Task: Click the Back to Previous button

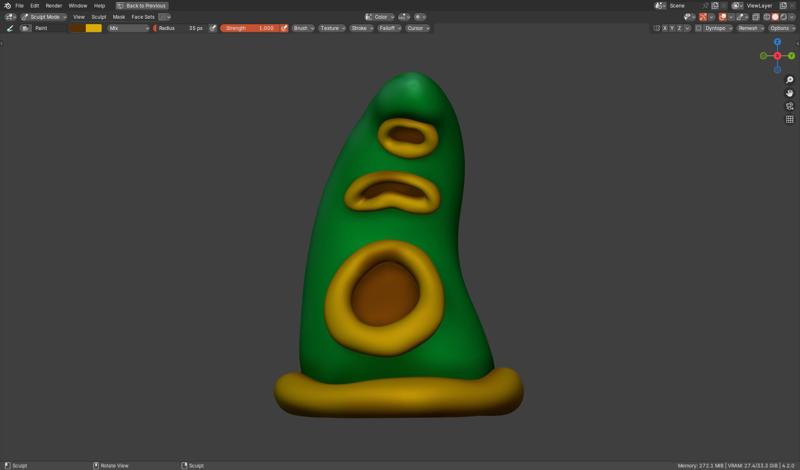Action: click(142, 6)
